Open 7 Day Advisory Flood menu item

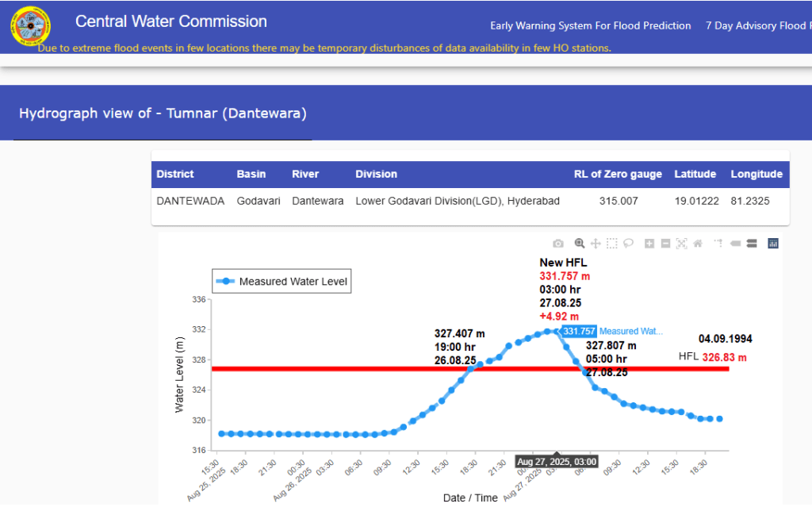[x=757, y=26]
